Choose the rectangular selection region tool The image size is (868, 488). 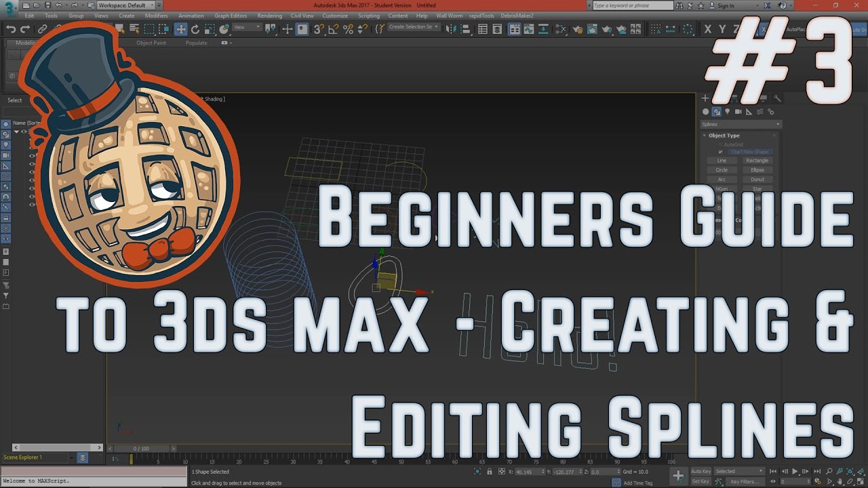click(x=149, y=29)
